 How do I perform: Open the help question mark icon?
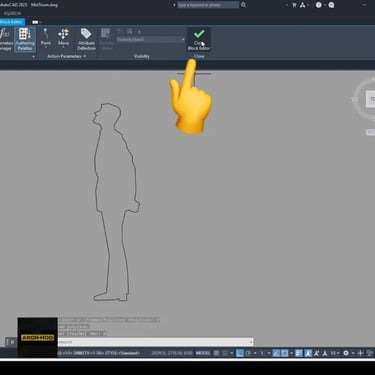(x=319, y=5)
